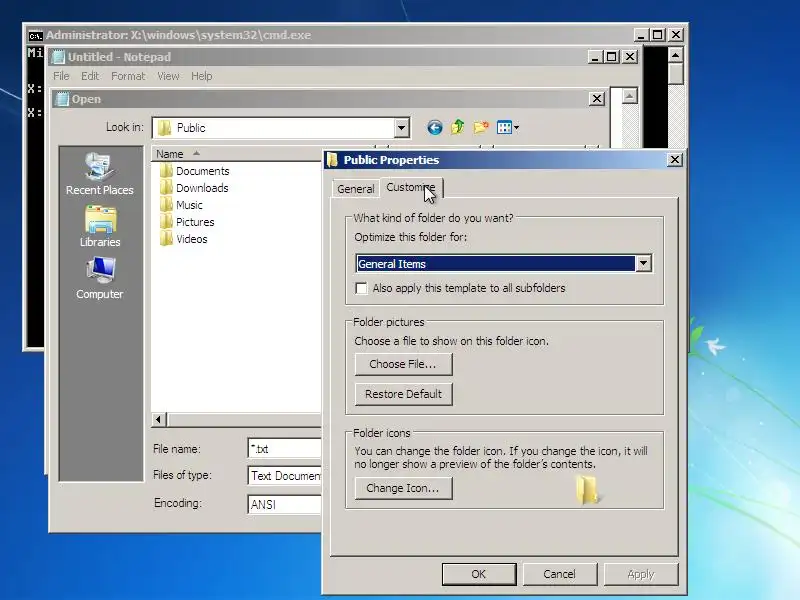Click the Apply button
The width and height of the screenshot is (800, 600).
coord(641,574)
